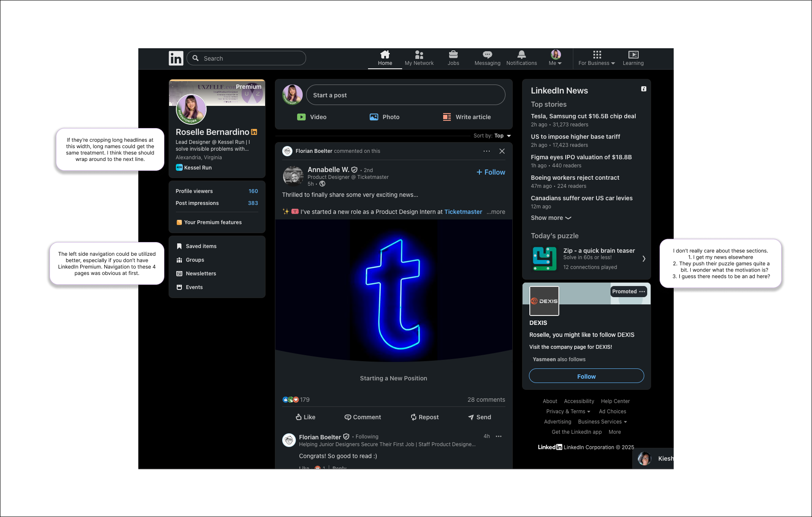Click the Start a post field
This screenshot has height=517, width=812.
406,95
